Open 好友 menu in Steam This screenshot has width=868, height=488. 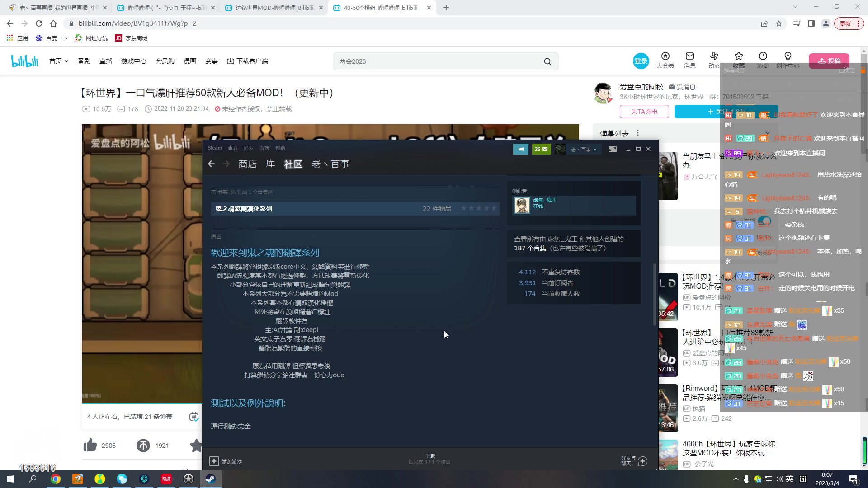point(249,148)
